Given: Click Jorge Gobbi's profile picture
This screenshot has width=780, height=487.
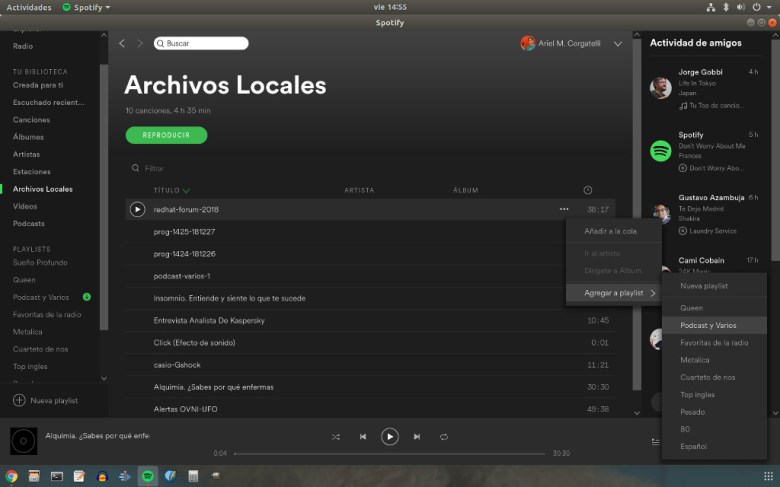Looking at the screenshot, I should [661, 88].
